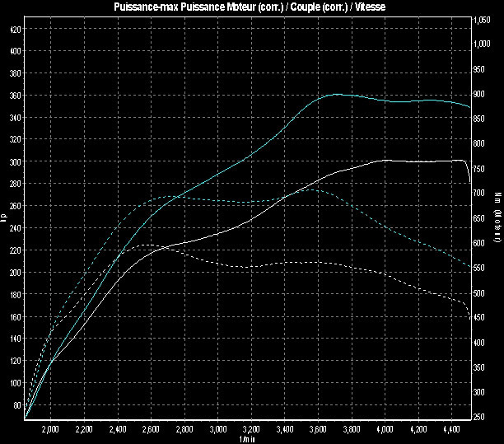504x444 pixels.
Task: Select the 4,000 rpm tick label
Action: click(385, 430)
